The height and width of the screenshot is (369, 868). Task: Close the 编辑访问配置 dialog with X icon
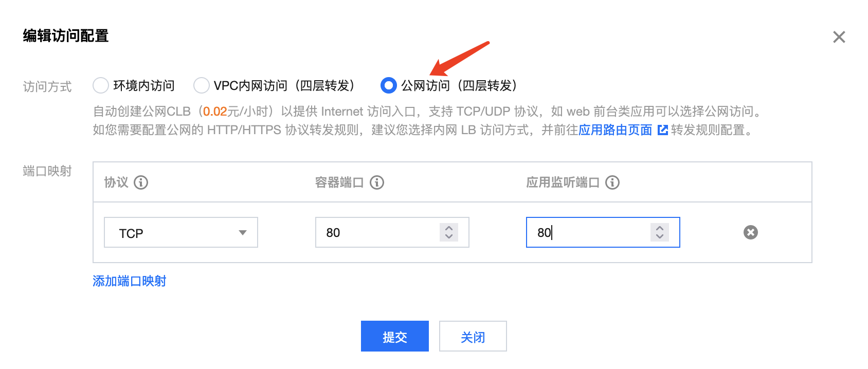[839, 37]
